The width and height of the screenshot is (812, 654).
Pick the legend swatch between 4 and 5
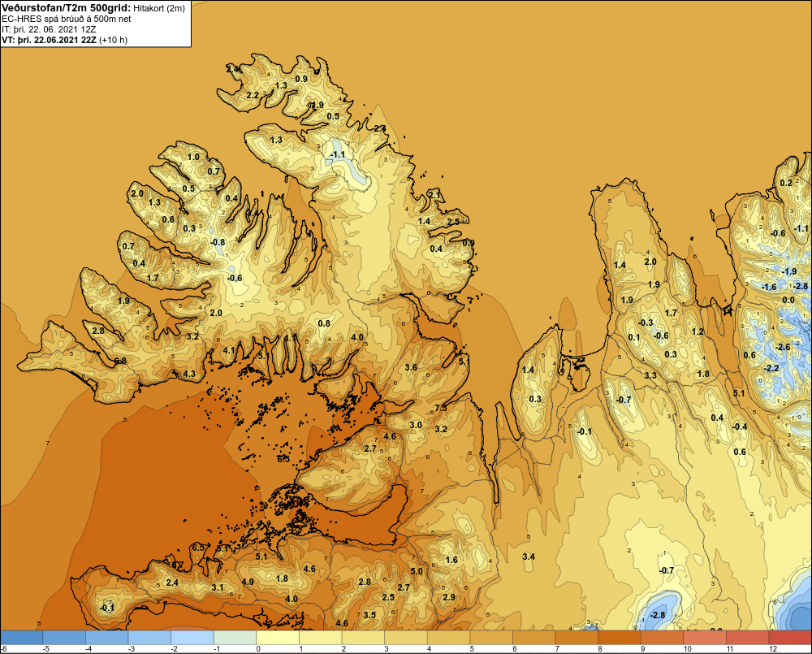tap(448, 637)
